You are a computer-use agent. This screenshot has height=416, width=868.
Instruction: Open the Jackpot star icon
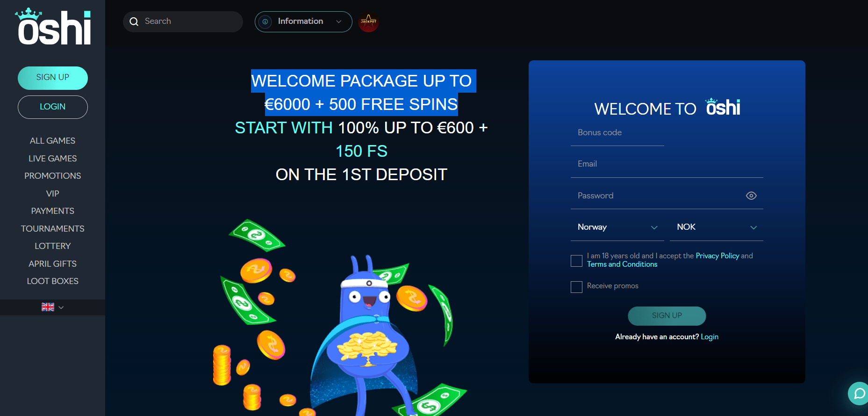[x=368, y=22]
